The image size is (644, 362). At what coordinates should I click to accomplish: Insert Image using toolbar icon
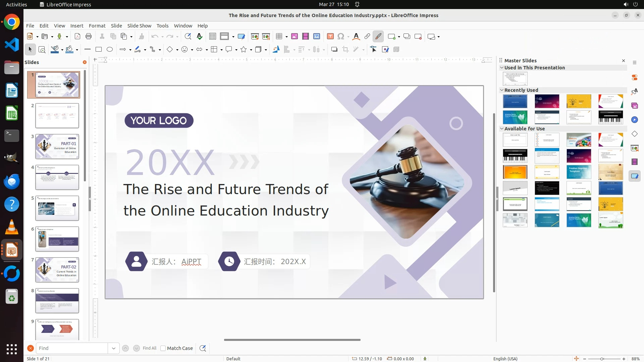tap(294, 37)
